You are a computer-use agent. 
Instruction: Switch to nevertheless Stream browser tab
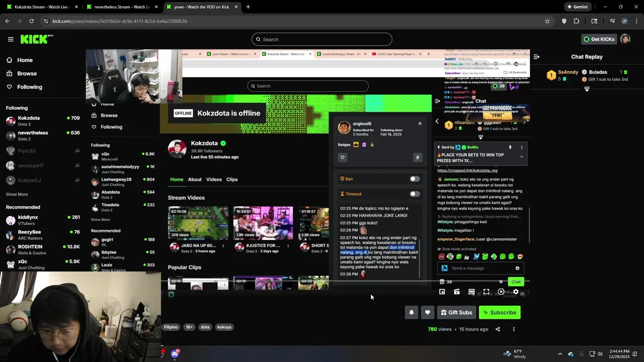tap(122, 7)
